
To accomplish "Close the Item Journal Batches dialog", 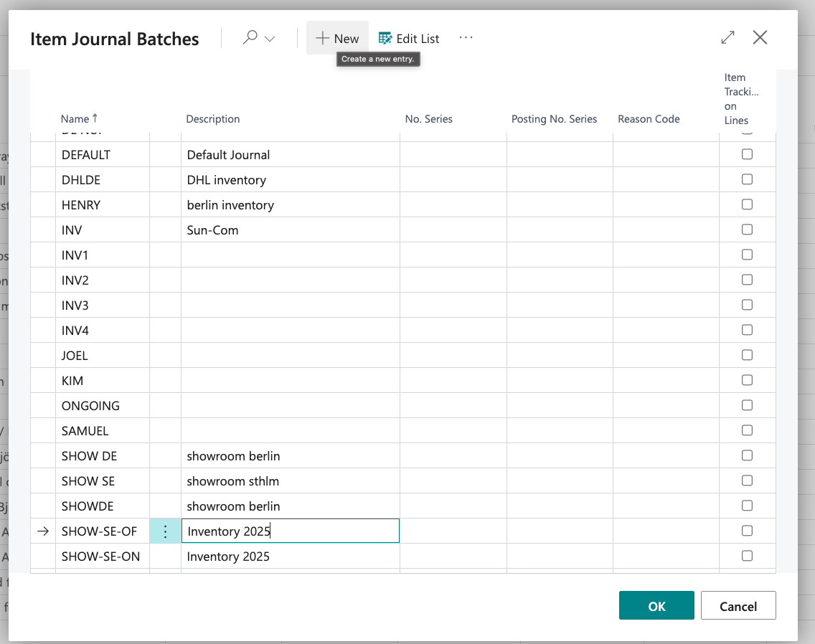I will tap(760, 37).
